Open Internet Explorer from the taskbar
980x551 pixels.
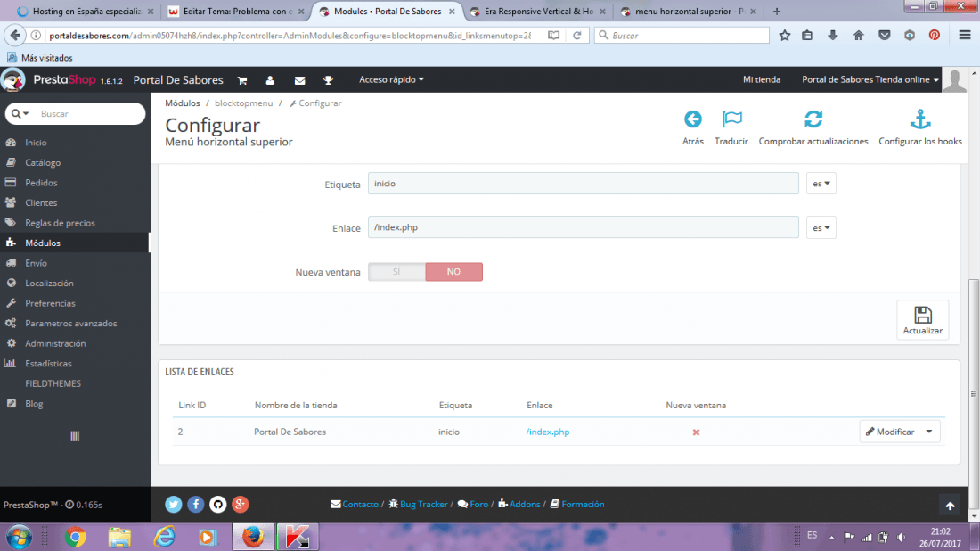tap(165, 538)
